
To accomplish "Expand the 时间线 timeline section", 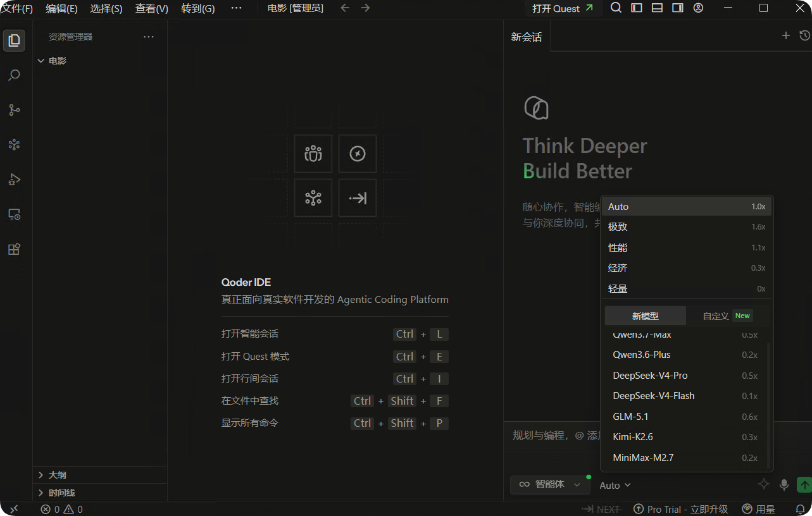I will [x=100, y=493].
